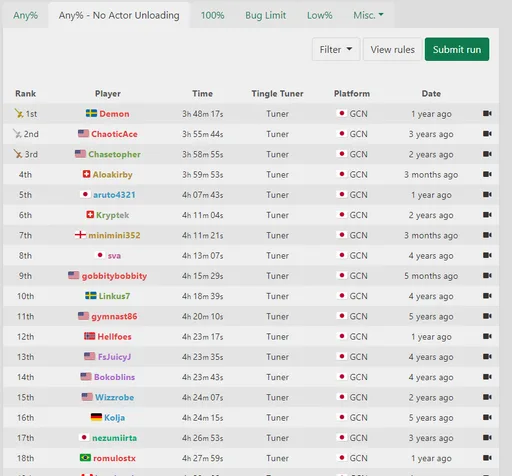Screen dimensions: 512x476
Task: Open Chasetopher's player profile link
Action: click(x=114, y=154)
